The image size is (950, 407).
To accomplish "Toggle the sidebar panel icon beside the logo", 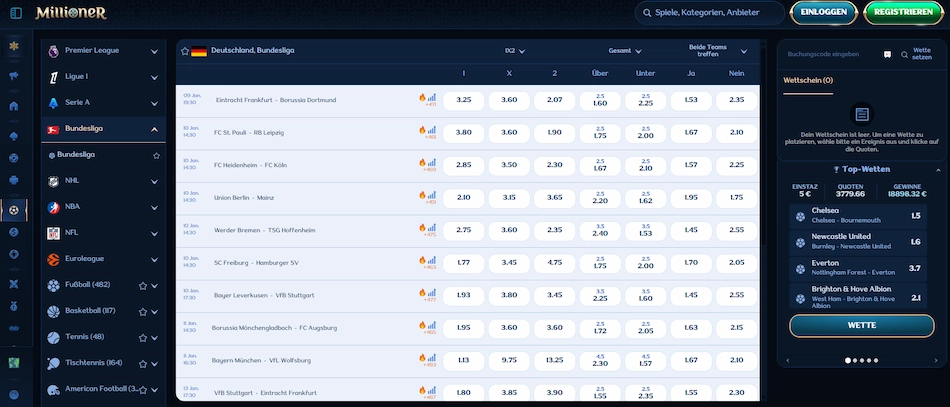I will point(16,13).
